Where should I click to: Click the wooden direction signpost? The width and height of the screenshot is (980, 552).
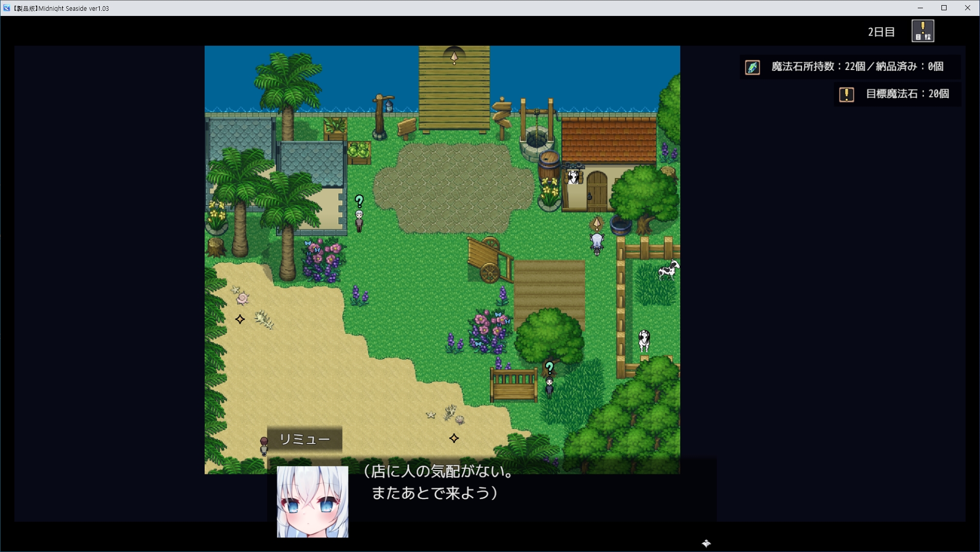(x=502, y=118)
